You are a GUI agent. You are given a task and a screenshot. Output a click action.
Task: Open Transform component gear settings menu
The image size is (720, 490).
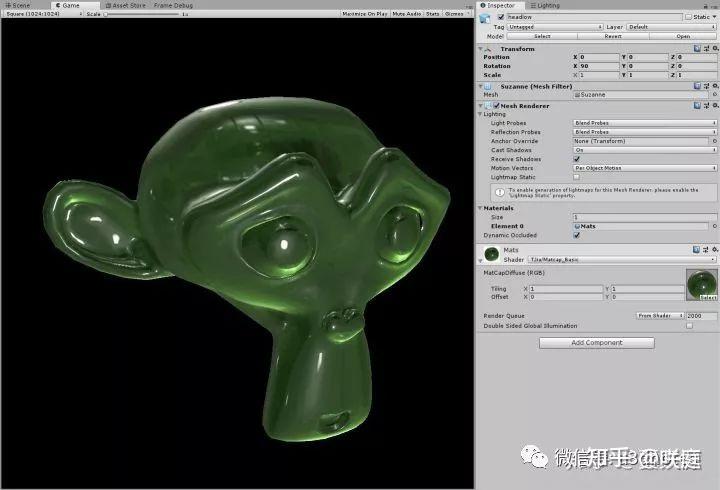tap(715, 48)
